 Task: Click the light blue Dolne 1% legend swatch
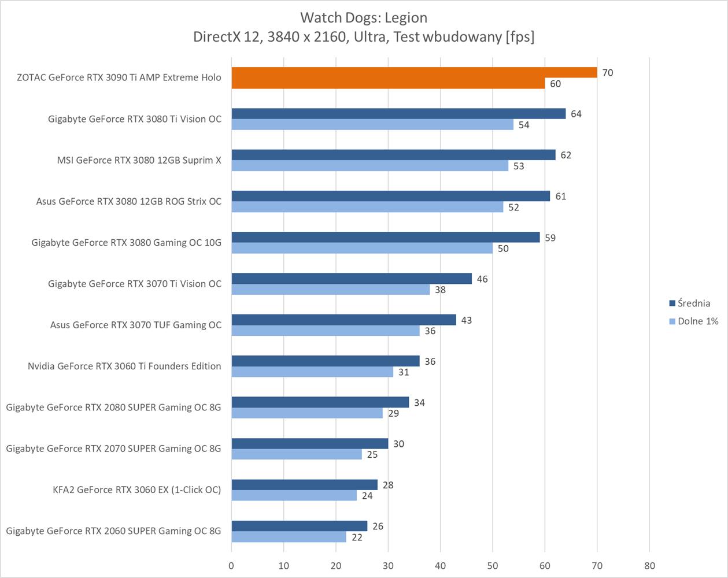pyautogui.click(x=672, y=321)
